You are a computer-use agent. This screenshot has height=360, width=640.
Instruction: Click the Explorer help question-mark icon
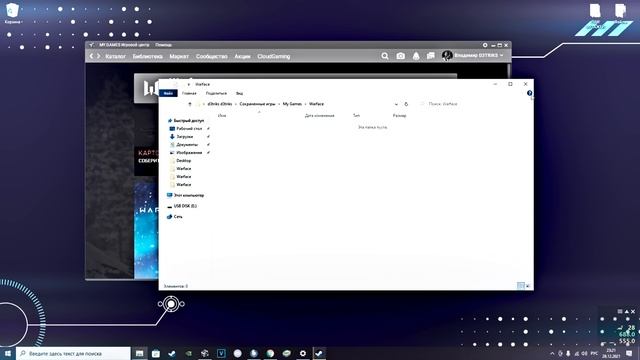(529, 93)
